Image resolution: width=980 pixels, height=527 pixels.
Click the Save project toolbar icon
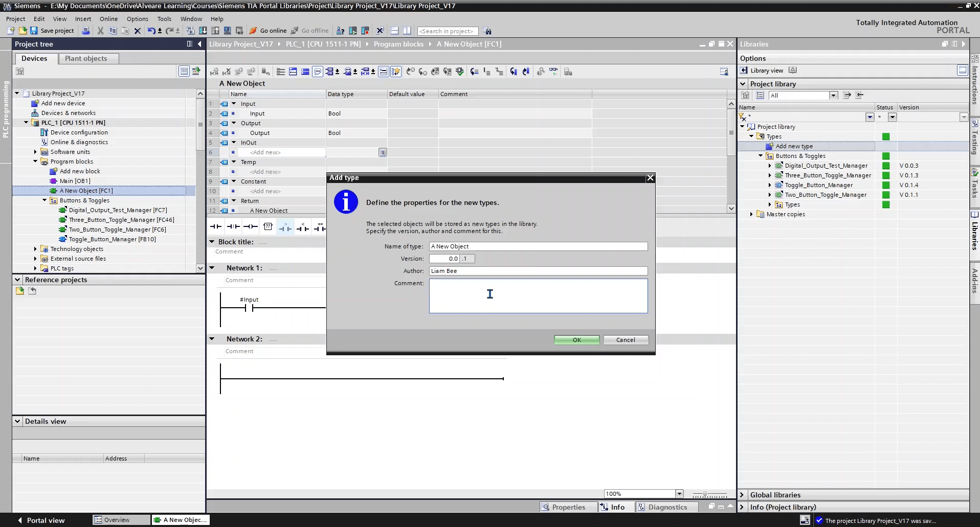pyautogui.click(x=34, y=31)
